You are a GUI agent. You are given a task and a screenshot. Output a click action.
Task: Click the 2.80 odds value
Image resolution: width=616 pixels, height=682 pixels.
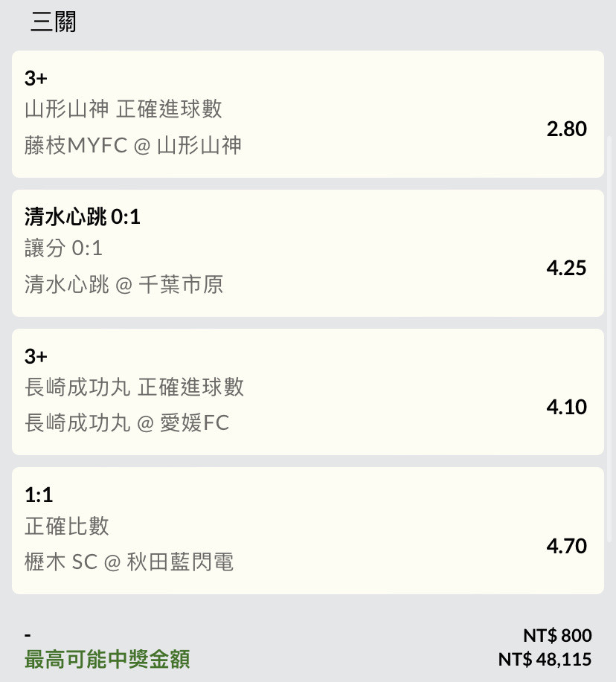pos(566,129)
